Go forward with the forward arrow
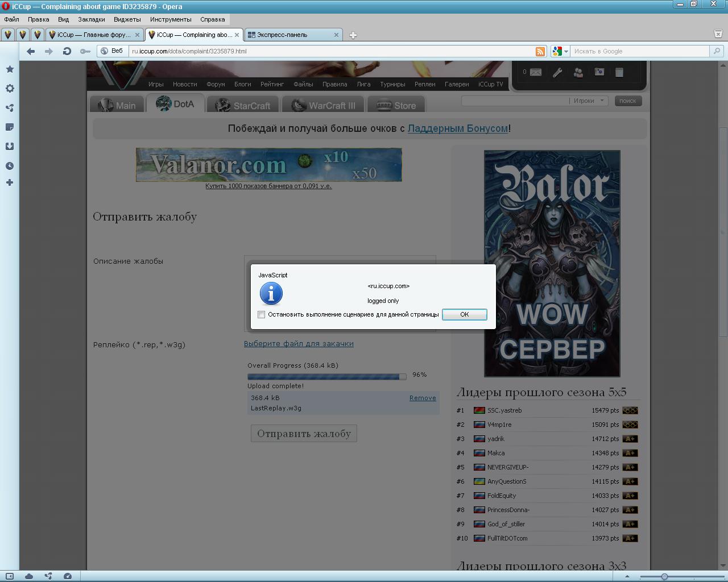This screenshot has width=728, height=582. [49, 51]
